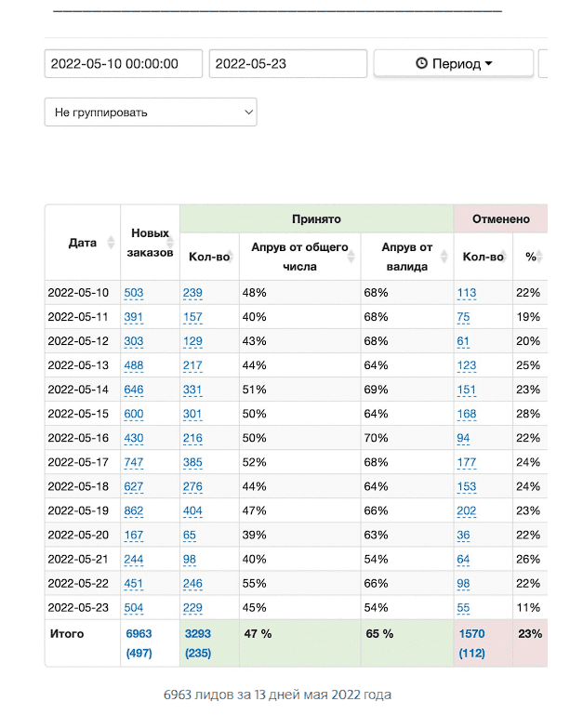Click accepted count 246 for 2022-05-22
Viewport: 583px width, 728px height.
click(x=192, y=583)
